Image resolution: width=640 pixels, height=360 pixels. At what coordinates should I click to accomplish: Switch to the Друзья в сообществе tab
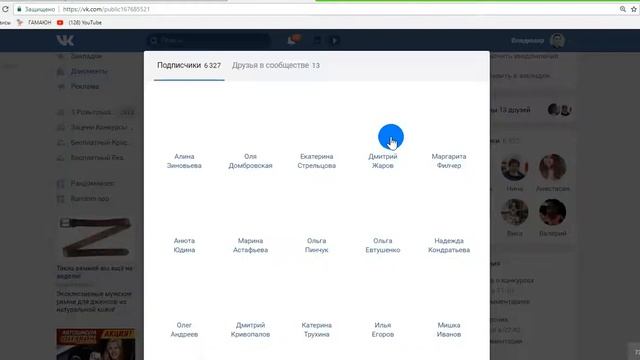[276, 65]
